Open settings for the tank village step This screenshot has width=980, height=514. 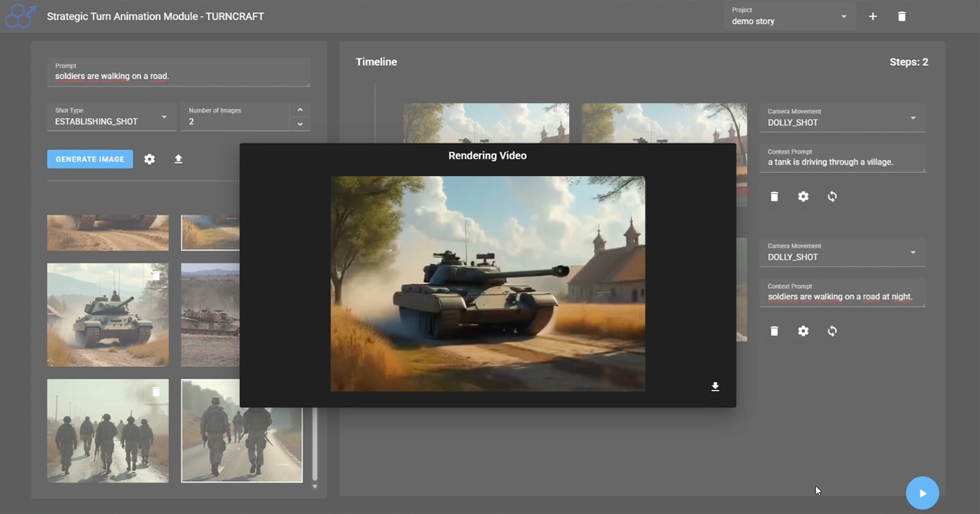pyautogui.click(x=803, y=197)
